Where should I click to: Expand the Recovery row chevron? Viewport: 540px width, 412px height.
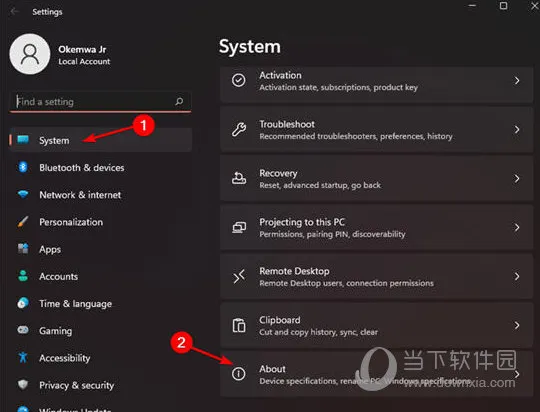[x=517, y=178]
